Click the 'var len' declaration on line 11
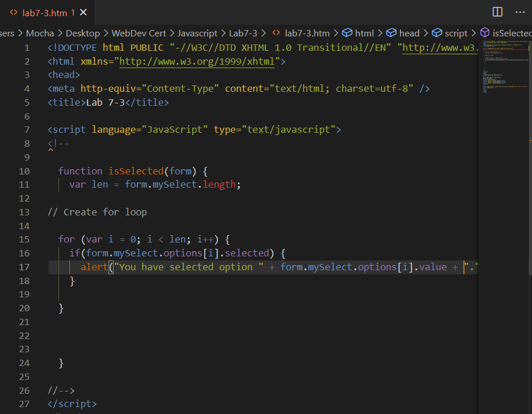Screen dimensions: 532x414 (x=89, y=184)
